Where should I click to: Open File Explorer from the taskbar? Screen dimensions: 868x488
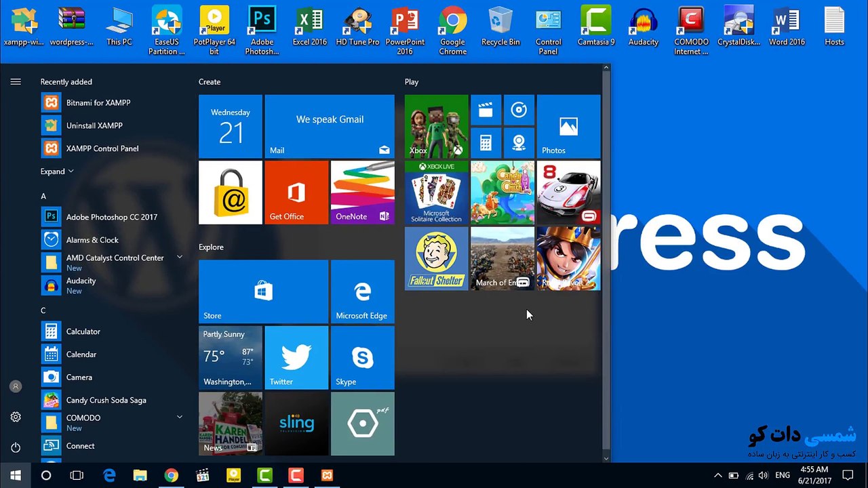(x=140, y=476)
